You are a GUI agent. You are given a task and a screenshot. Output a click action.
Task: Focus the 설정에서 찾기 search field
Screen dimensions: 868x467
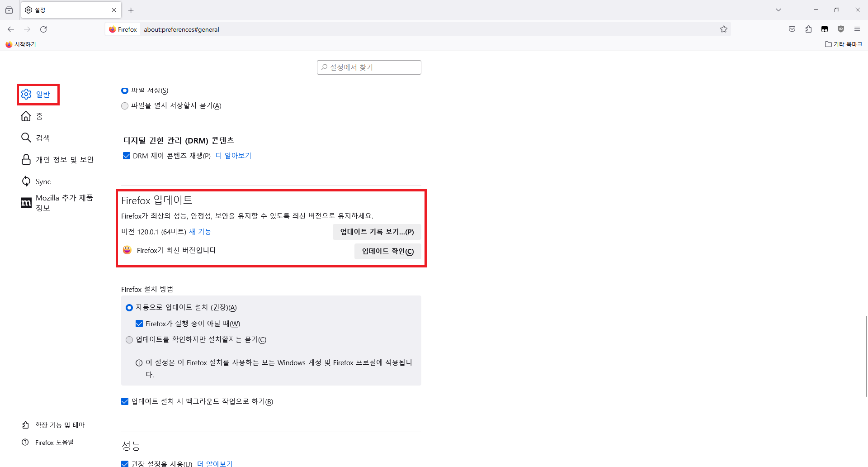pyautogui.click(x=369, y=67)
